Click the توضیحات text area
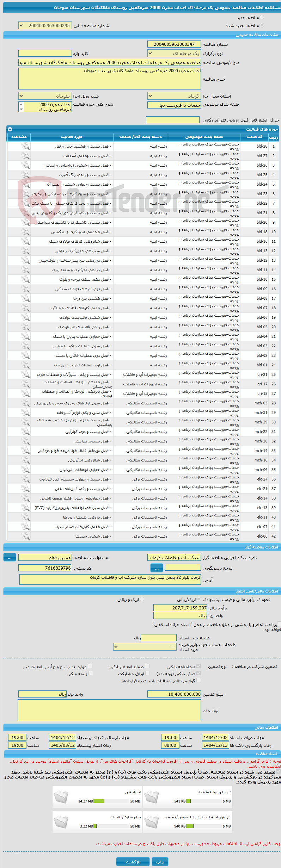Image resolution: width=281 pixels, height=868 pixels. coord(109,711)
